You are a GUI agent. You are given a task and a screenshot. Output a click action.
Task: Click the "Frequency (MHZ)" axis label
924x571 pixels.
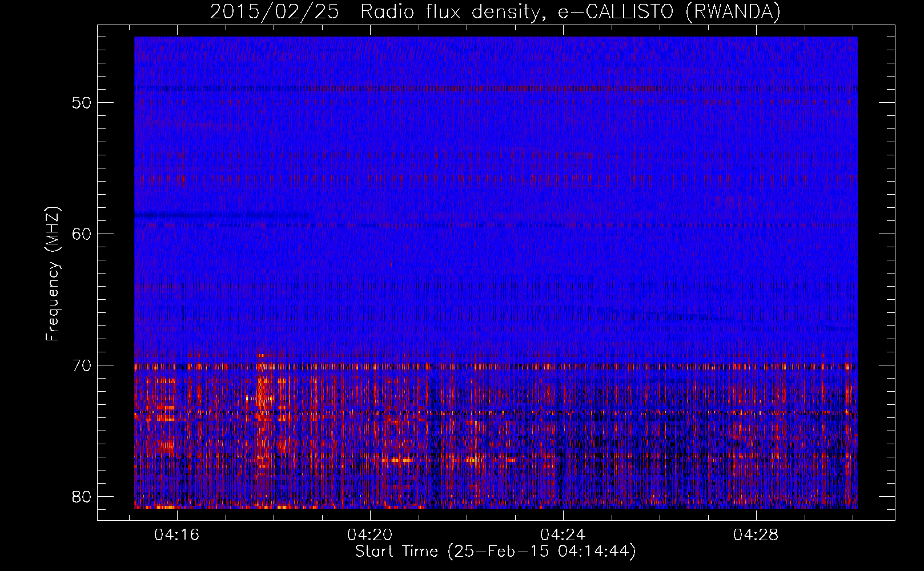53,274
